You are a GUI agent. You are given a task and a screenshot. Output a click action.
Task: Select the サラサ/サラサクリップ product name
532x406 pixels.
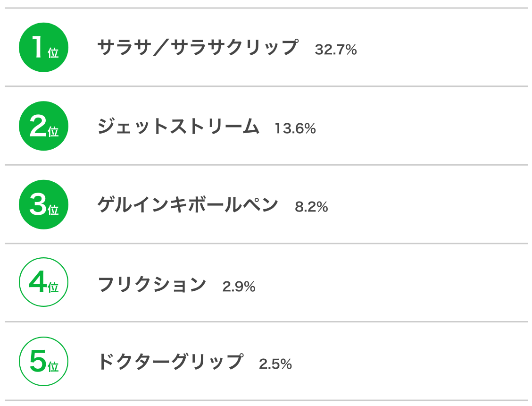pyautogui.click(x=198, y=47)
